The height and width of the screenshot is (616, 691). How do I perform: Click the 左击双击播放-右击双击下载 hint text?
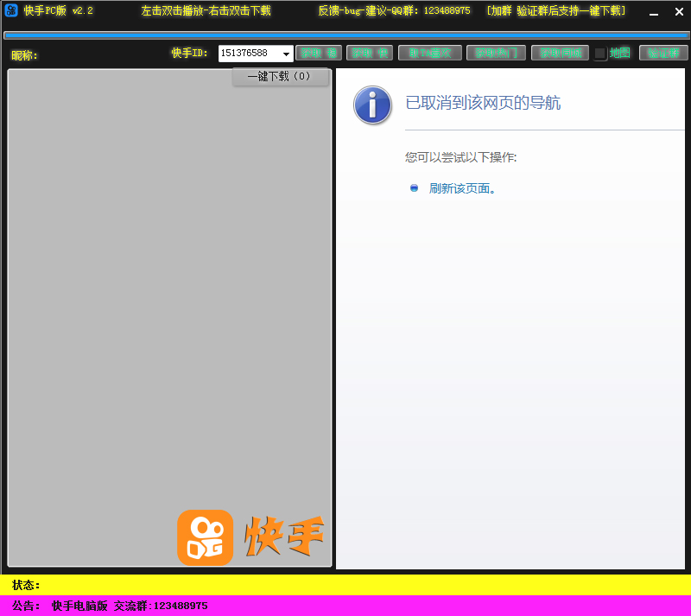click(x=206, y=10)
